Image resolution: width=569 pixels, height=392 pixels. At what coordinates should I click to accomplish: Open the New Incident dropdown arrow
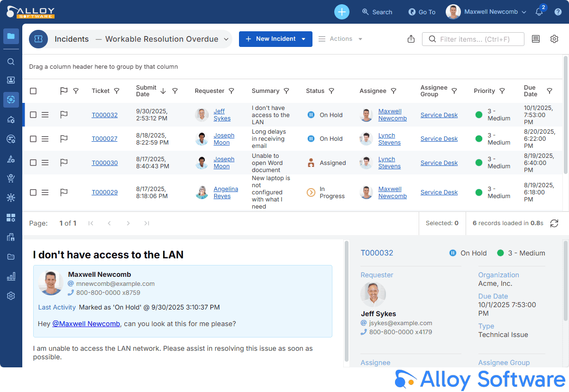tap(304, 39)
